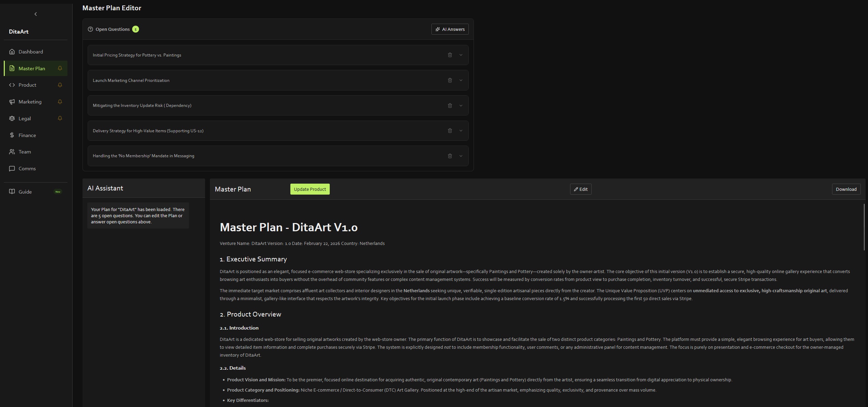Click the Team people icon
Viewport: 868px width, 407px height.
(x=12, y=151)
